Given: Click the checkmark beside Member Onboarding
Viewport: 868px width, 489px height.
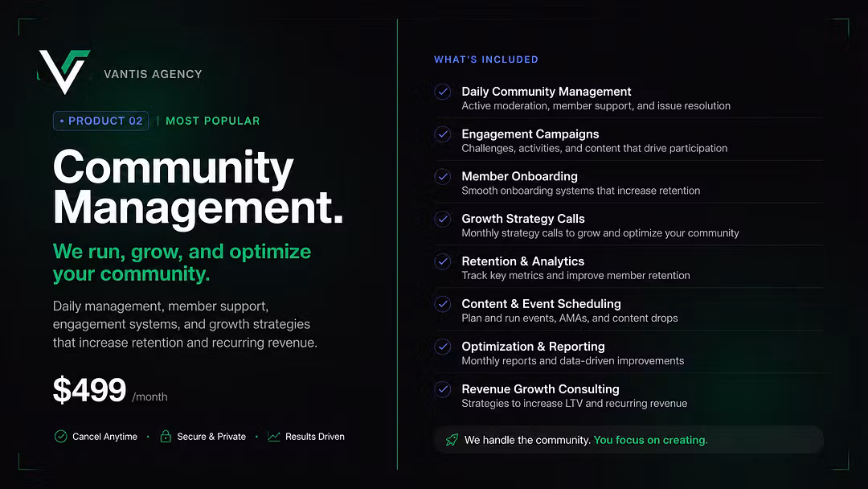Looking at the screenshot, I should coord(442,177).
